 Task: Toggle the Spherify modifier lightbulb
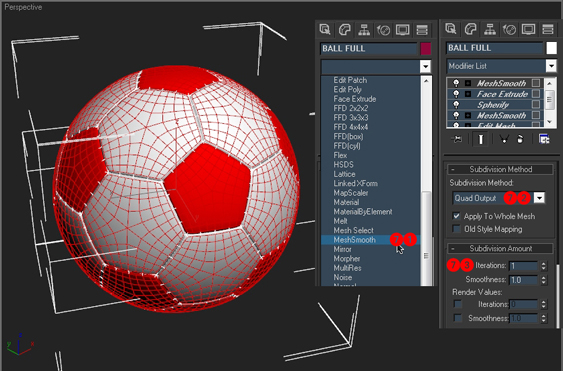pos(456,105)
